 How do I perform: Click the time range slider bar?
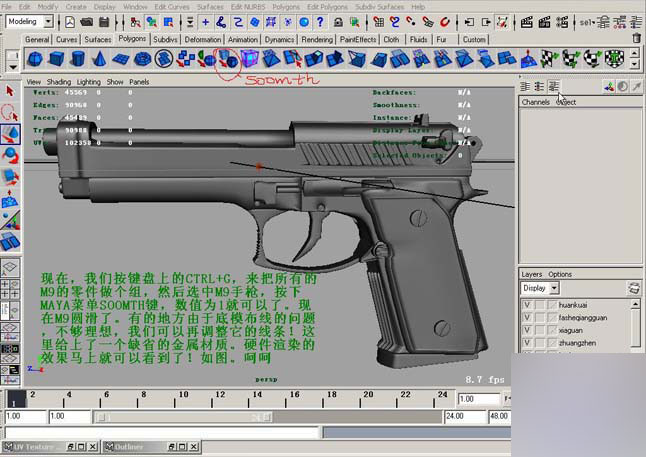(183, 417)
